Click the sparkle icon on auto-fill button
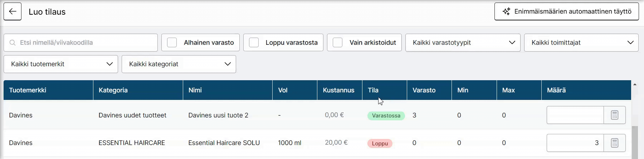Viewport: 644px width, 159px height. 506,11
